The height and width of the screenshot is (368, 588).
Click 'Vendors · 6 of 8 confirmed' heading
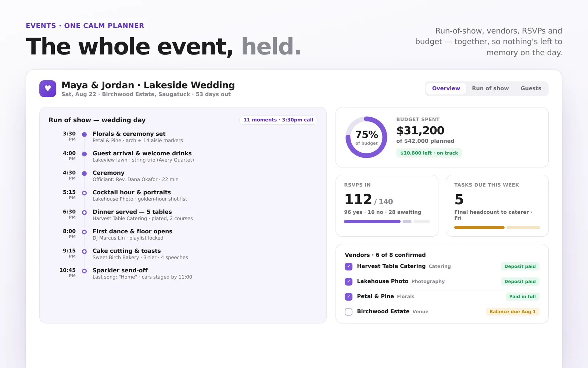(385, 255)
